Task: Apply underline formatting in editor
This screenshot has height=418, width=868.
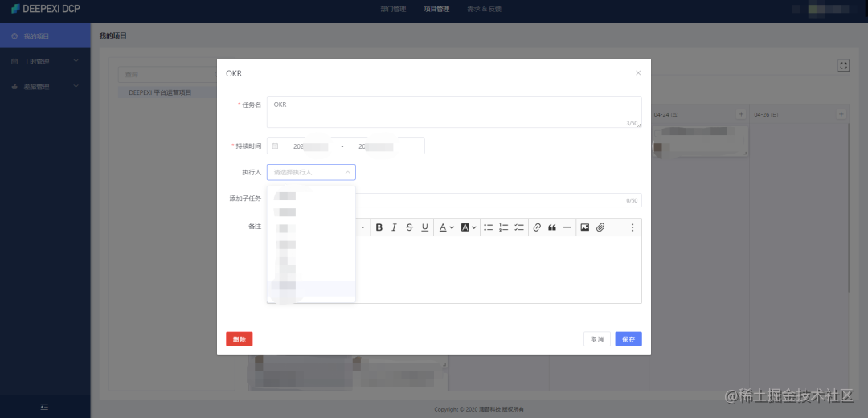Action: (x=424, y=227)
